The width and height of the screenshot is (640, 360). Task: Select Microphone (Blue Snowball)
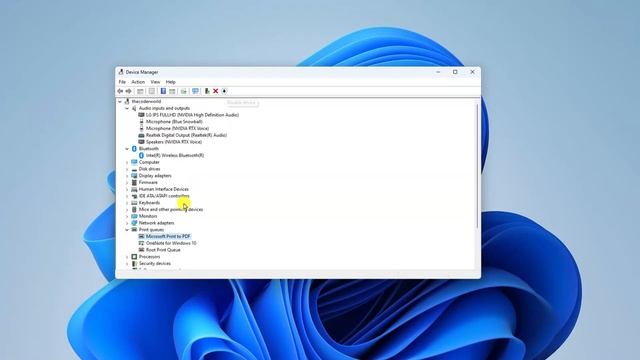pyautogui.click(x=174, y=122)
